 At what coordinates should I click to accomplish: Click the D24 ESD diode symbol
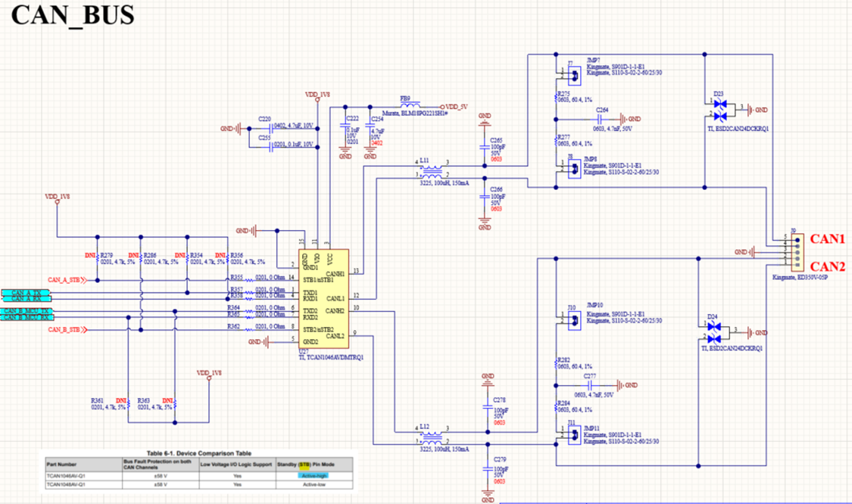click(x=714, y=332)
